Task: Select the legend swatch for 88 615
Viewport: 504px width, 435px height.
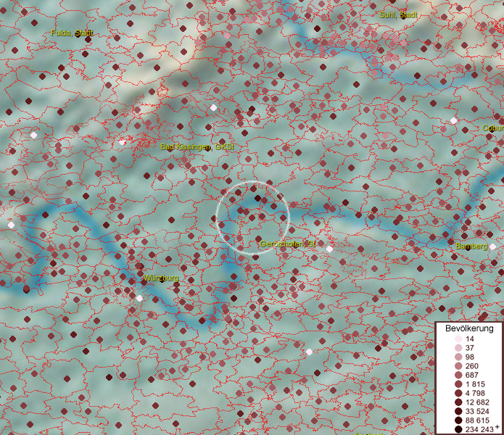Action: (458, 420)
